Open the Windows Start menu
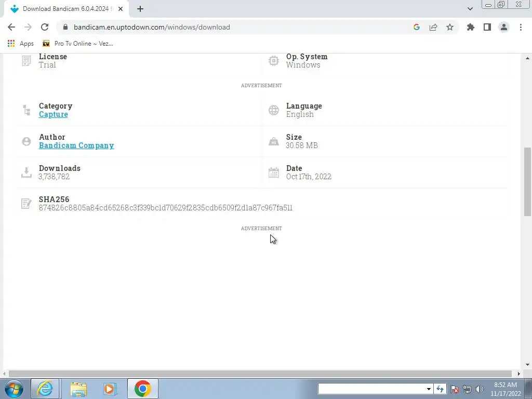Image resolution: width=532 pixels, height=399 pixels. 14,389
